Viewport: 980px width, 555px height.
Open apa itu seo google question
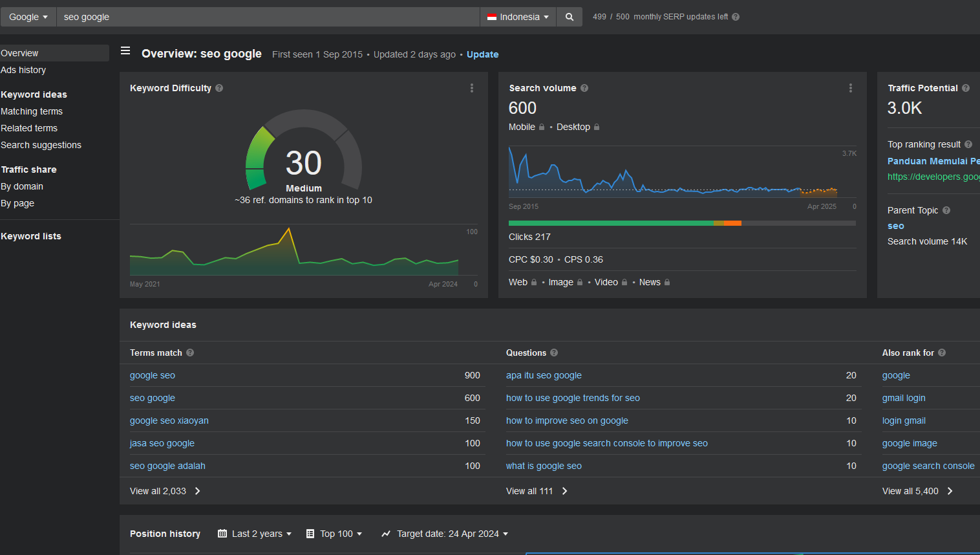(544, 375)
